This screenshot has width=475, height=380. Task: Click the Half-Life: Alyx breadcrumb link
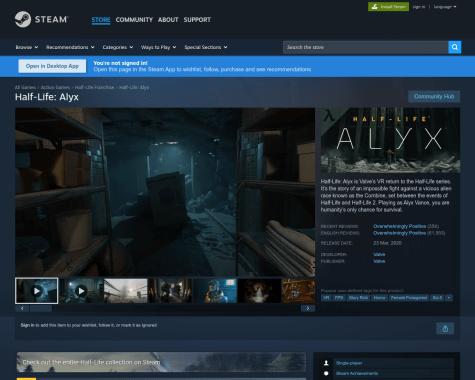click(x=134, y=87)
